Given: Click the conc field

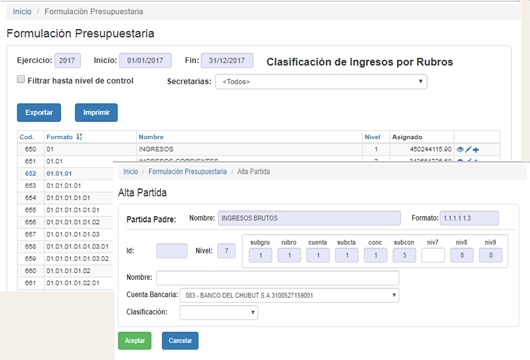Looking at the screenshot, I should tap(376, 255).
